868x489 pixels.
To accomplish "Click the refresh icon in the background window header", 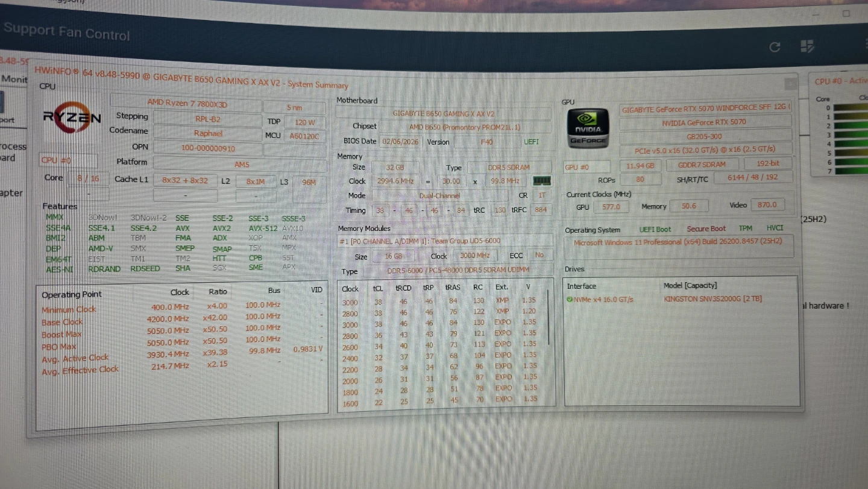I will (775, 47).
